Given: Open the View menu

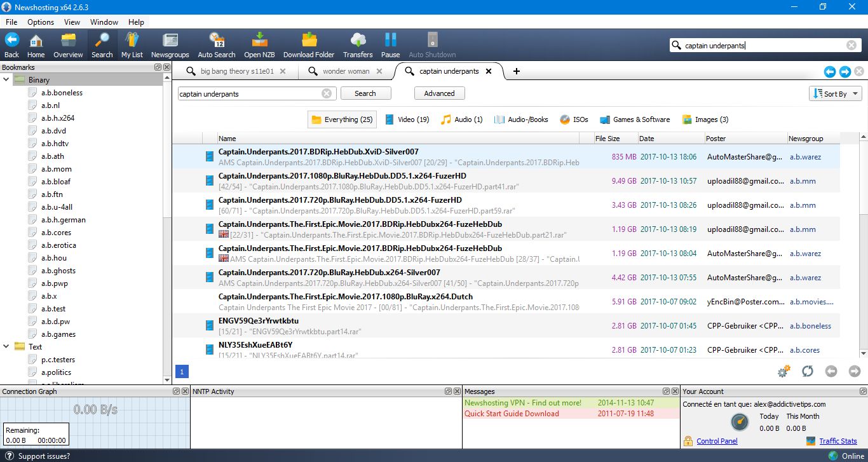Looking at the screenshot, I should (x=72, y=22).
